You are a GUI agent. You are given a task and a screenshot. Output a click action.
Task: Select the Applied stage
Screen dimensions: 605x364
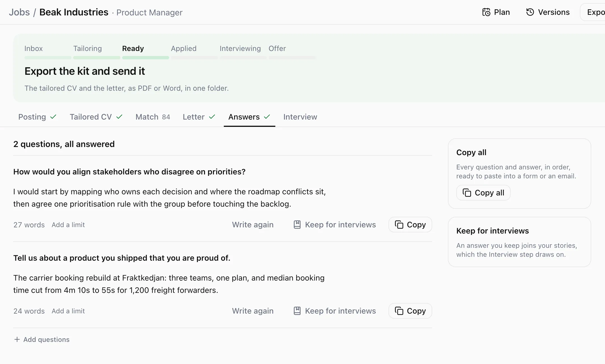[x=184, y=48]
